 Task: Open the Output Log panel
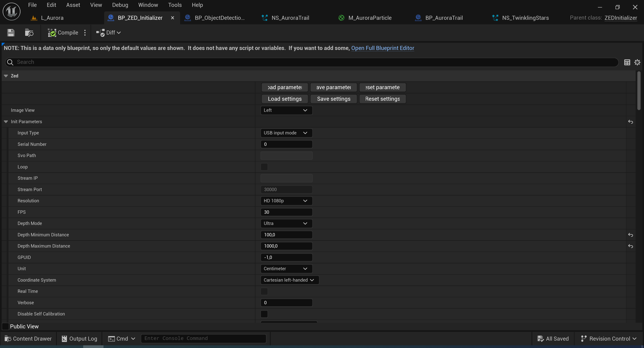point(79,338)
